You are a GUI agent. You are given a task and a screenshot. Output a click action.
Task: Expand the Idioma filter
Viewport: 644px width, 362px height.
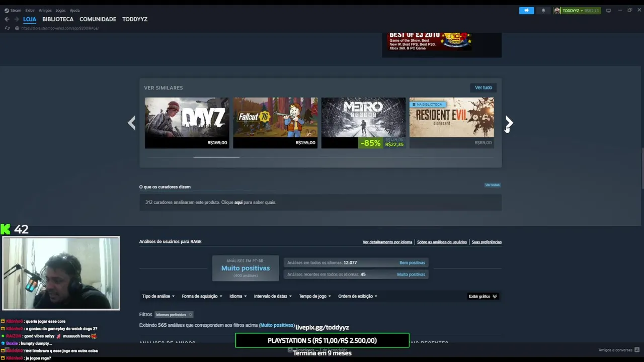(x=238, y=296)
